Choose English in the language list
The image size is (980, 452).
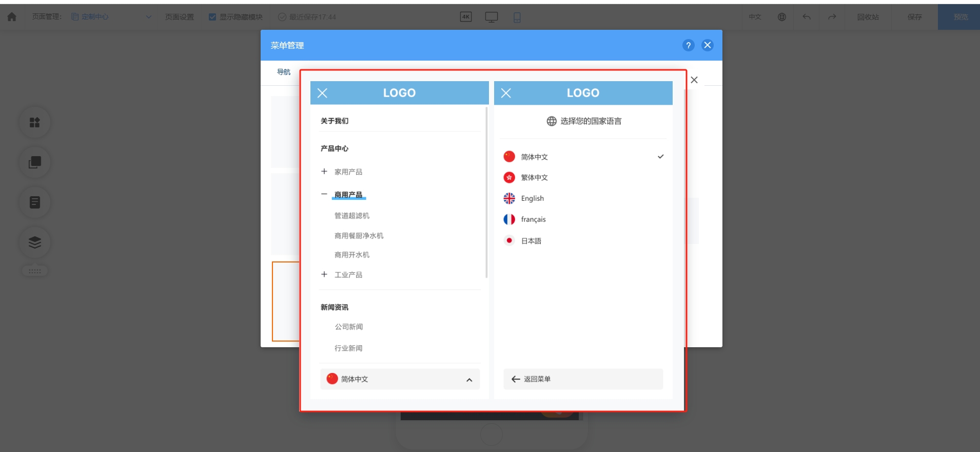tap(532, 198)
